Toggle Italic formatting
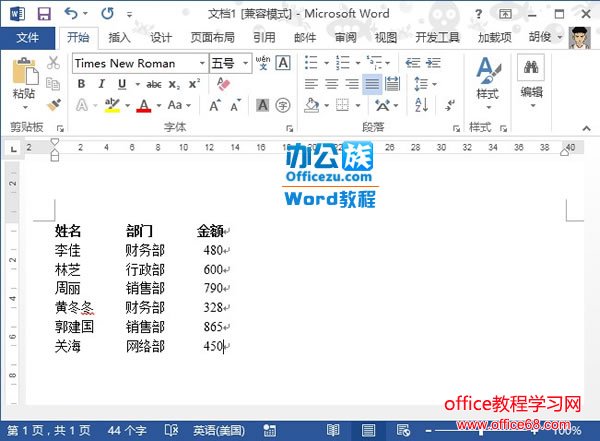Screen dimensions: 600x441 click(101, 84)
